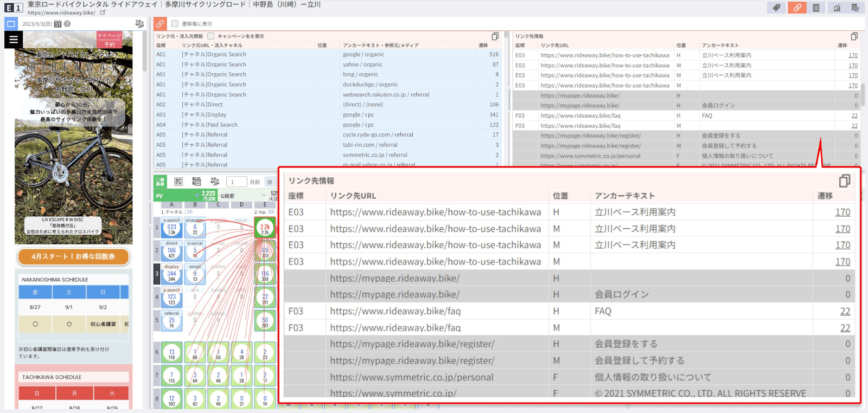This screenshot has height=413, width=868.
Task: Open site URL via external link icon
Action: [103, 12]
